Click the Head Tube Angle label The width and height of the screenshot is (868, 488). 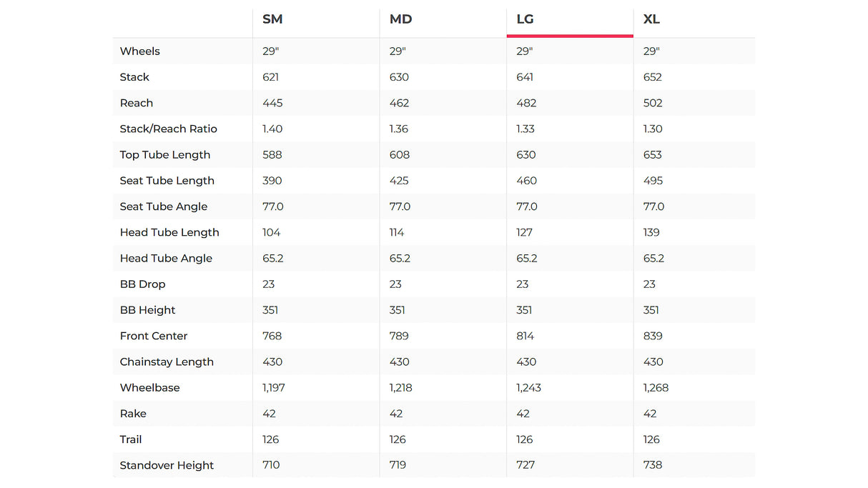click(x=166, y=258)
